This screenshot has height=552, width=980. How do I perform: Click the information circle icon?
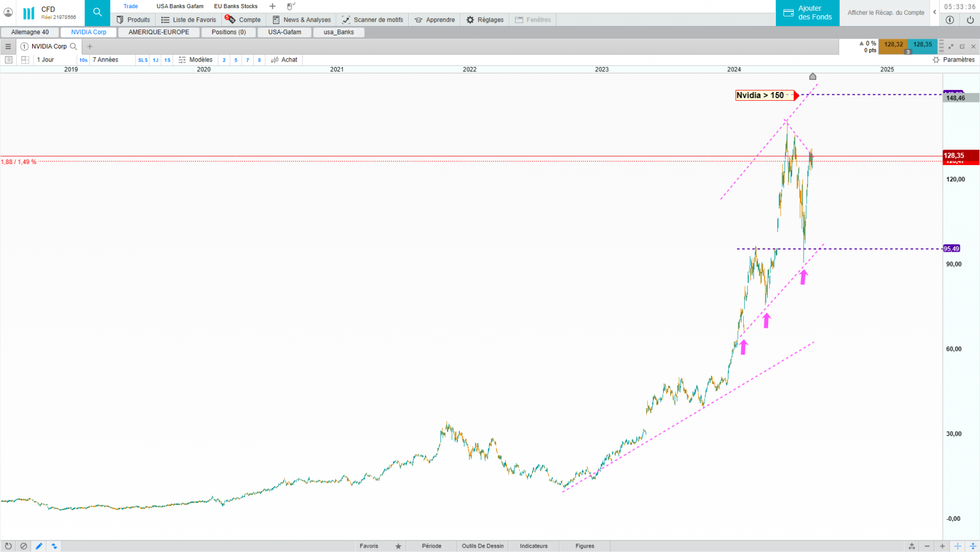pos(950,20)
